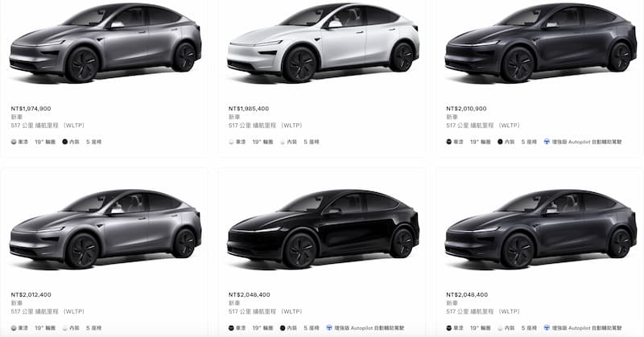
Task: Click the silver 車漆 paint swatch on NT$1,974,900 listing
Action: [14, 142]
